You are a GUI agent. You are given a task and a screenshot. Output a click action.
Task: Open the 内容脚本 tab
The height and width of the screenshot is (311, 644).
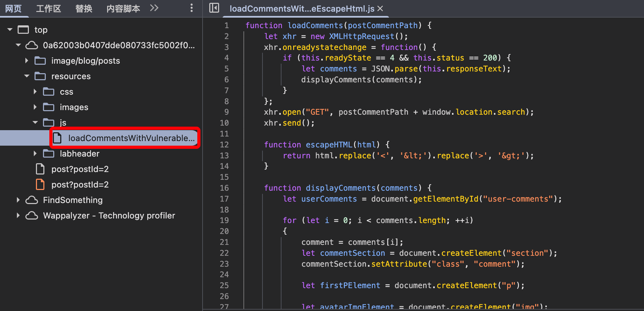click(123, 8)
